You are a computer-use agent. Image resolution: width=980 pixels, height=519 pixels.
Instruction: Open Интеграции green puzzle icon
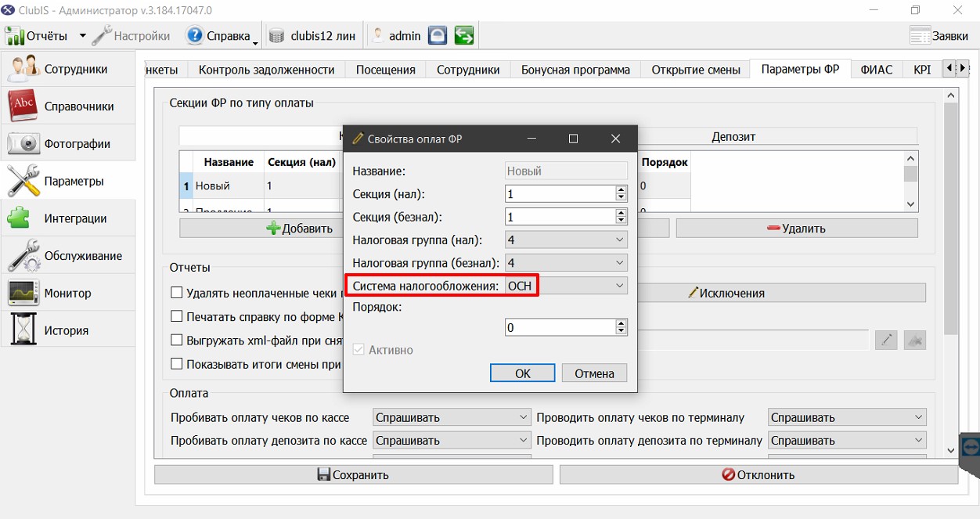20,218
